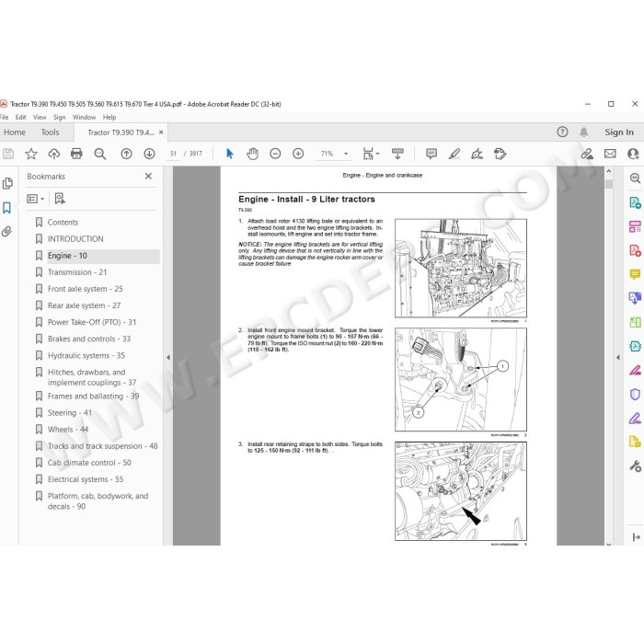Zoom out with minus button

(275, 154)
